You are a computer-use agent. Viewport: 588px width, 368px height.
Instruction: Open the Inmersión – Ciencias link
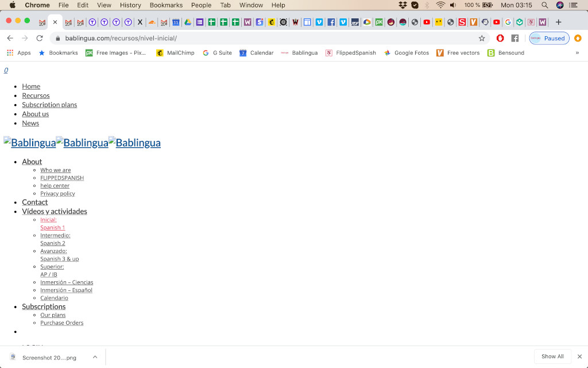coord(67,282)
